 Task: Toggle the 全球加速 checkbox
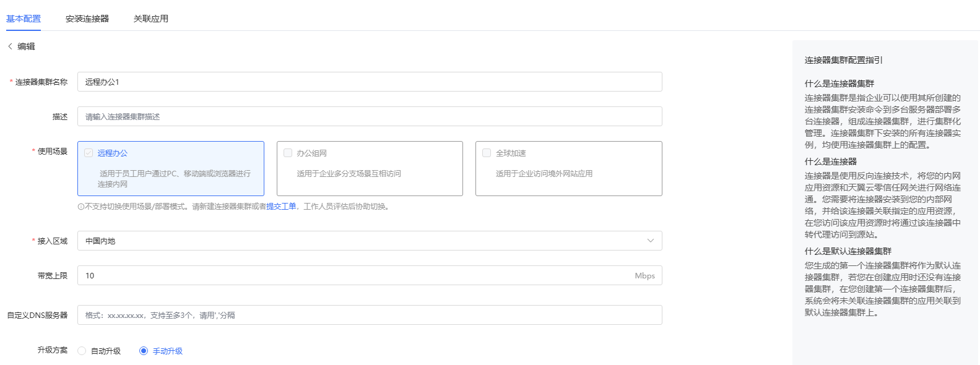click(x=487, y=153)
